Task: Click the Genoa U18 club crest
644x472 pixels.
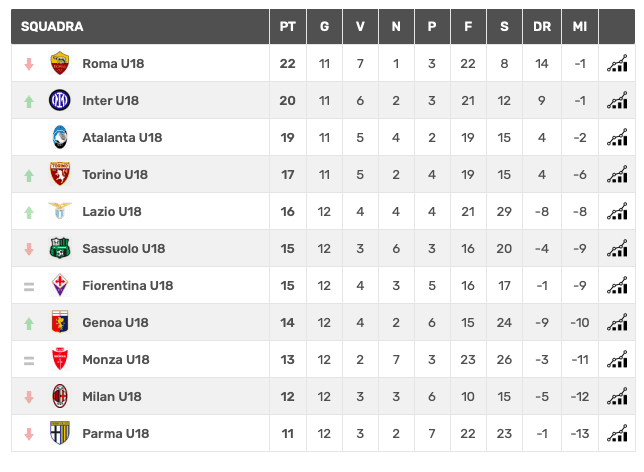Action: click(60, 322)
